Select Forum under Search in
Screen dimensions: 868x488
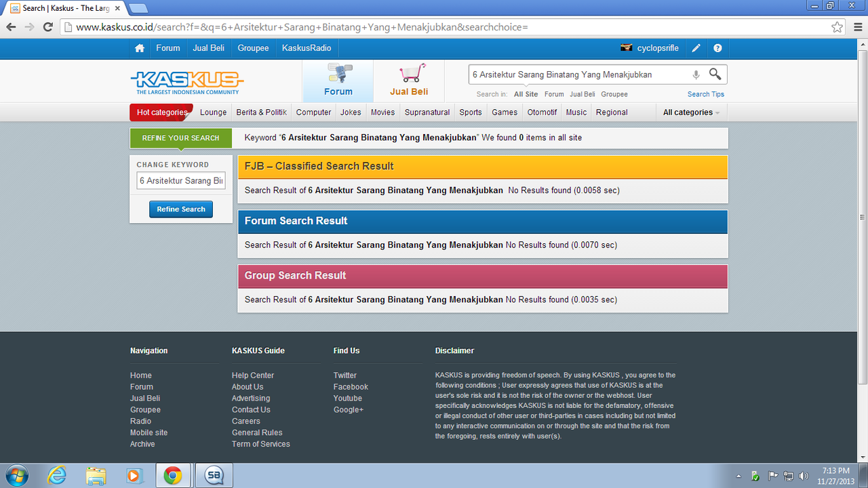[554, 94]
